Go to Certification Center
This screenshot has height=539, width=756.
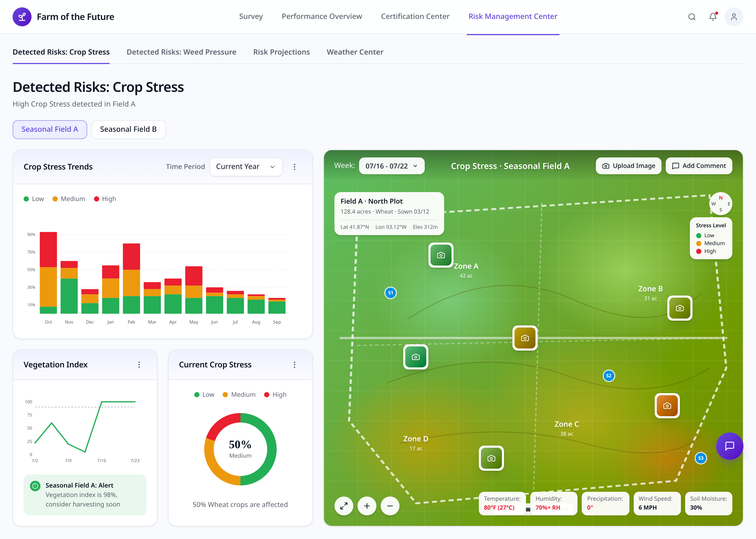point(415,17)
